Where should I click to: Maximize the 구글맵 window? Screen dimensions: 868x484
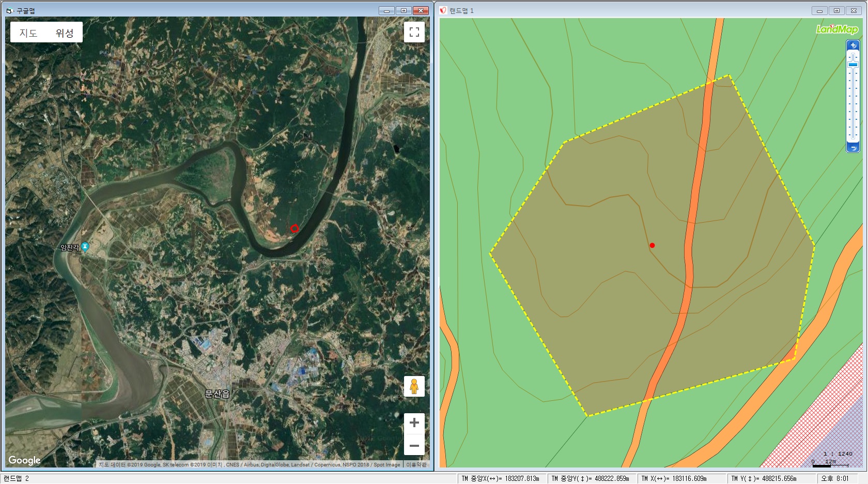pyautogui.click(x=404, y=10)
